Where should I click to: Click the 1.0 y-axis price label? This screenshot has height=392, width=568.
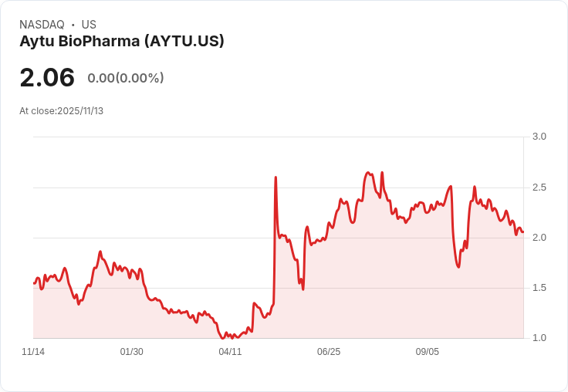(x=539, y=338)
